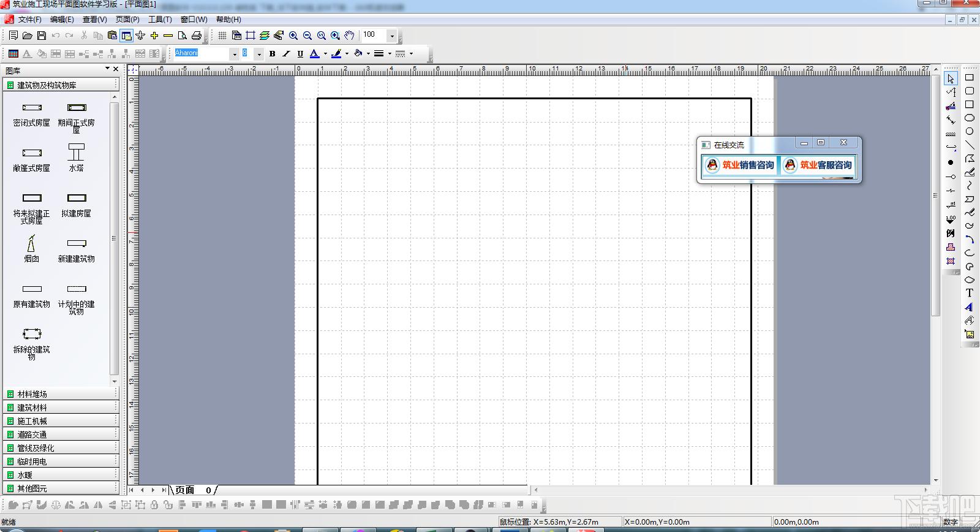Toggle the grid display button
Image resolution: width=980 pixels, height=532 pixels.
pyautogui.click(x=222, y=36)
